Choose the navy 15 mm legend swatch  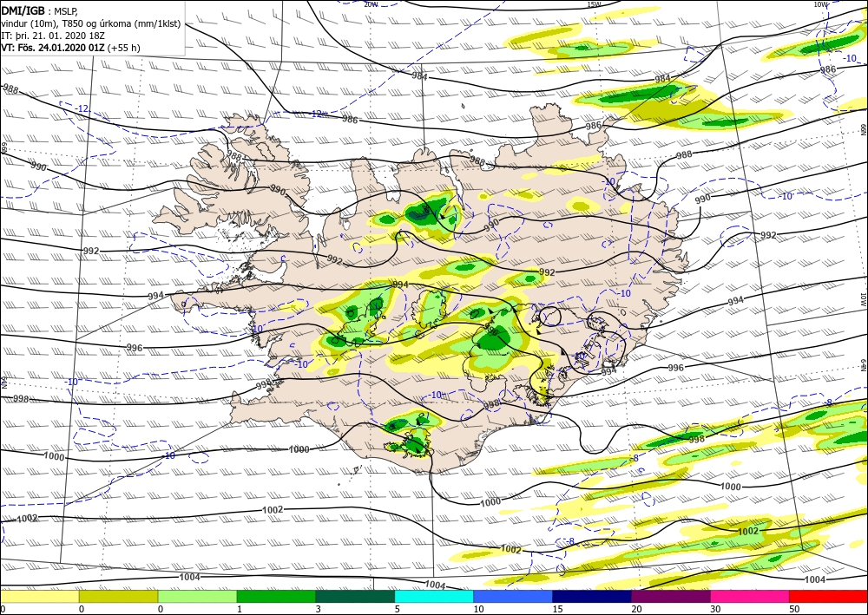pyautogui.click(x=592, y=596)
